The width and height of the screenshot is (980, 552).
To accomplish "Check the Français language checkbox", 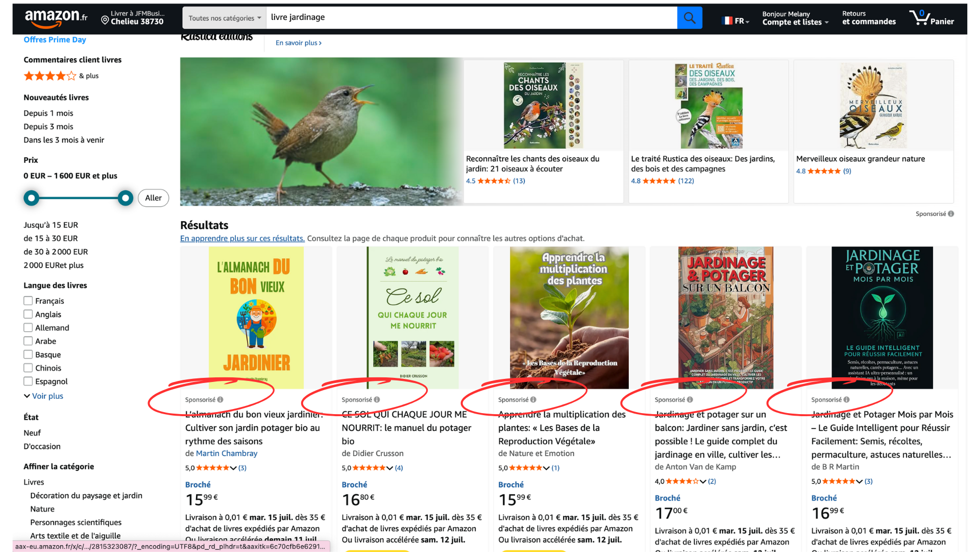I will pos(28,301).
